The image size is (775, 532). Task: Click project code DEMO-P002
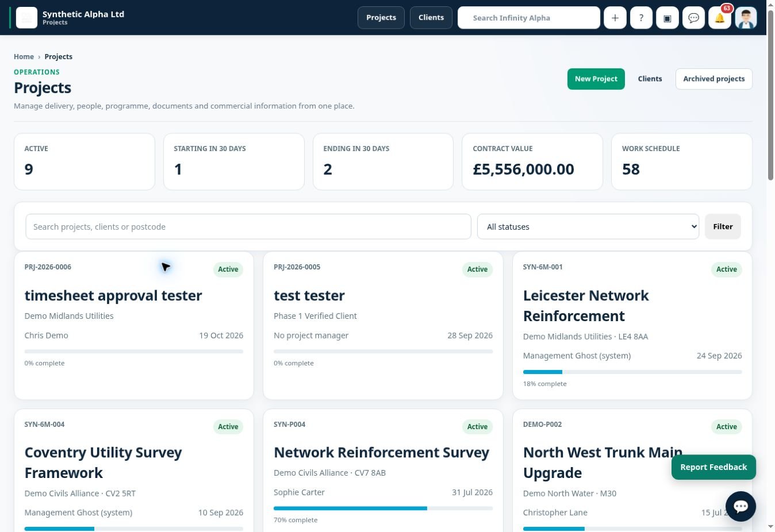(542, 425)
